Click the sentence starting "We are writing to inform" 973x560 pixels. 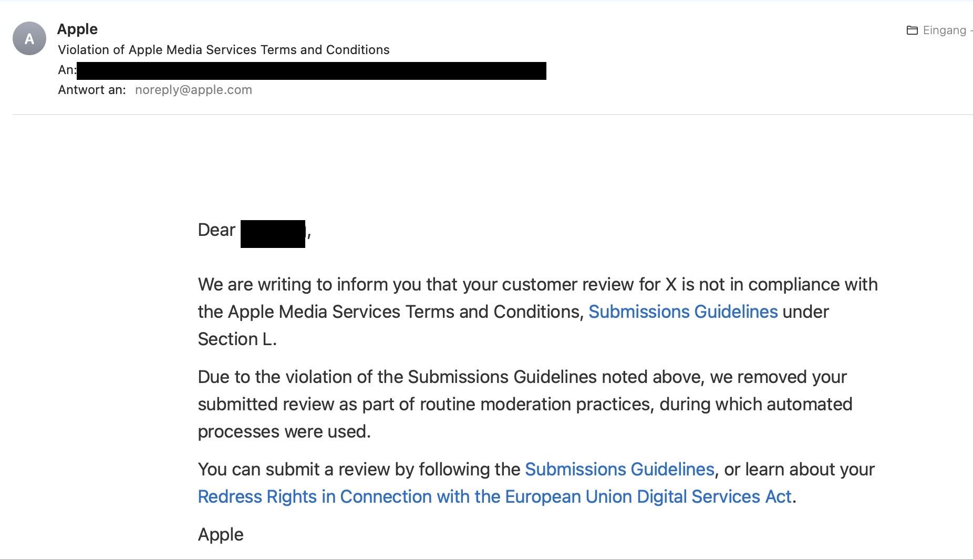[537, 284]
